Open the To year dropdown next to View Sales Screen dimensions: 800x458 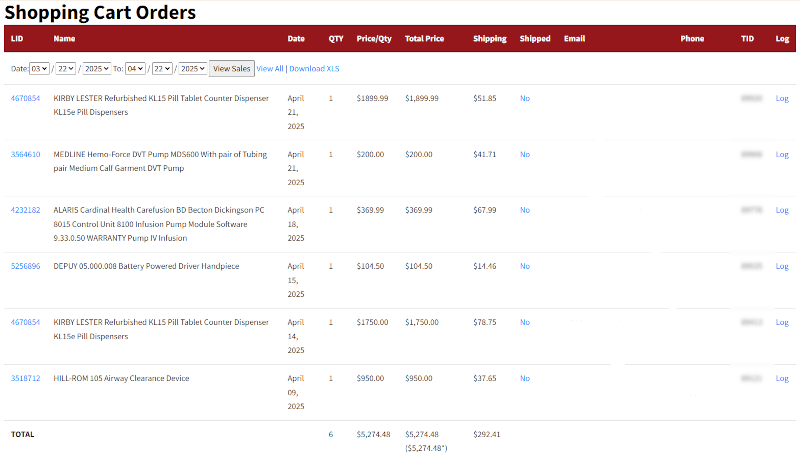pyautogui.click(x=193, y=68)
